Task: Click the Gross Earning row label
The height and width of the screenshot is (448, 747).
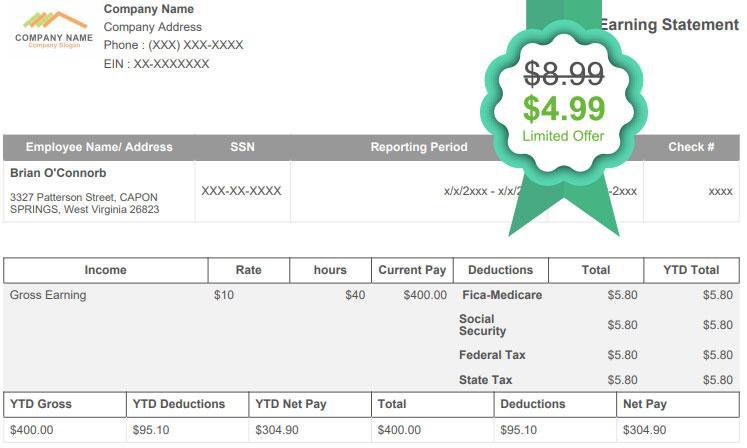Action: tap(48, 295)
